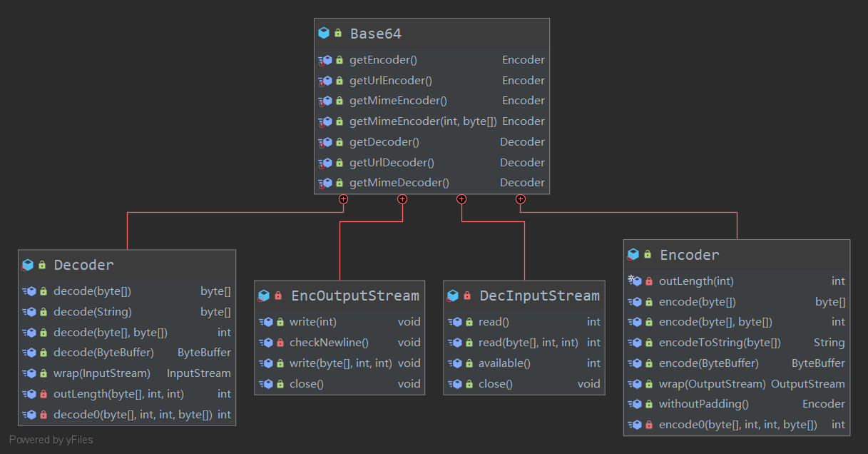Select the getMimeEncoder() method without parameters
The image size is (868, 454).
click(399, 101)
